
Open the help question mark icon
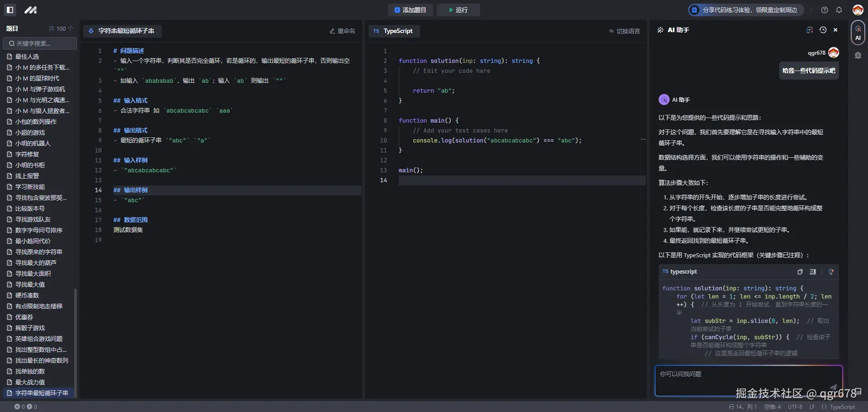pyautogui.click(x=824, y=10)
